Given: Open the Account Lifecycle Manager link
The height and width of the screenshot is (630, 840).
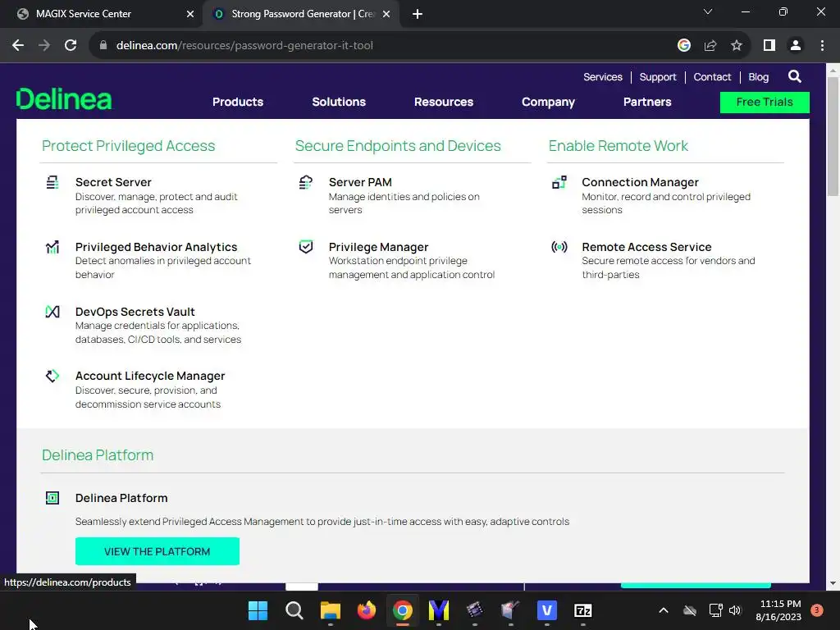Looking at the screenshot, I should coord(150,376).
